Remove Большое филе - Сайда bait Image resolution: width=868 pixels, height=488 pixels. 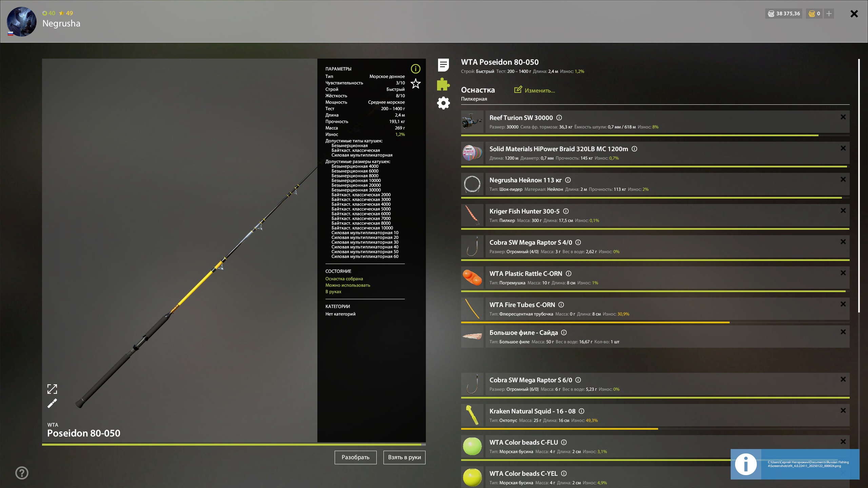(843, 332)
